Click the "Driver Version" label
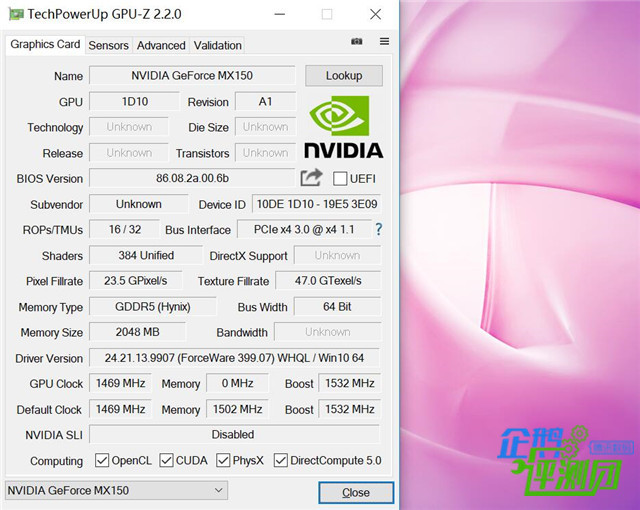 point(49,358)
